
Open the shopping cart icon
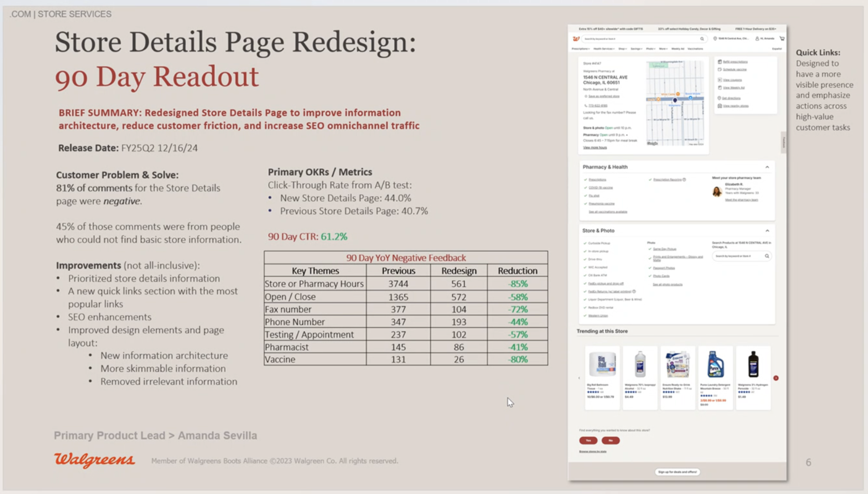[x=782, y=38]
